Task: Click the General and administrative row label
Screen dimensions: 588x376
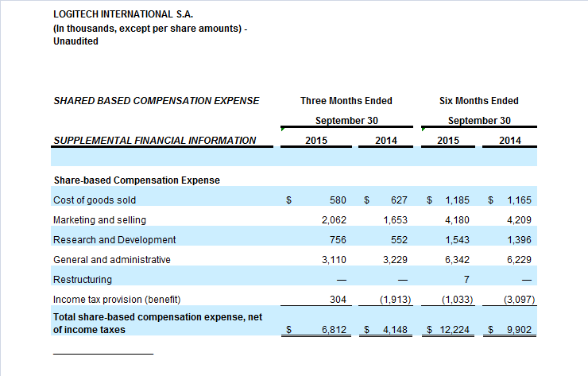Action: pyautogui.click(x=112, y=260)
